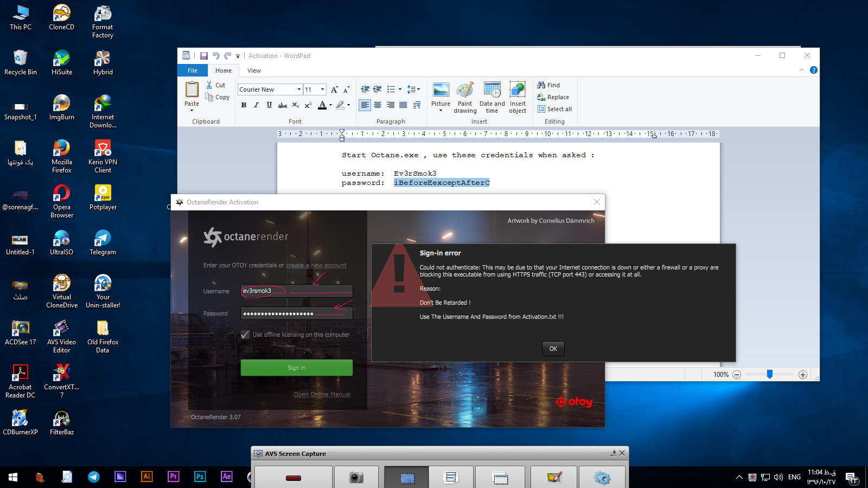Switch to the View ribbon tab
The height and width of the screenshot is (488, 868).
pyautogui.click(x=254, y=70)
